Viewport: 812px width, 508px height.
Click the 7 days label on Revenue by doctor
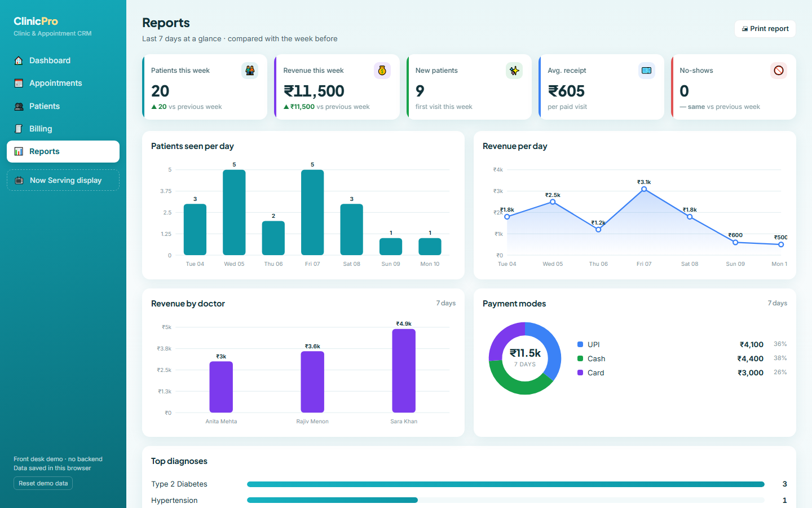[x=445, y=303]
